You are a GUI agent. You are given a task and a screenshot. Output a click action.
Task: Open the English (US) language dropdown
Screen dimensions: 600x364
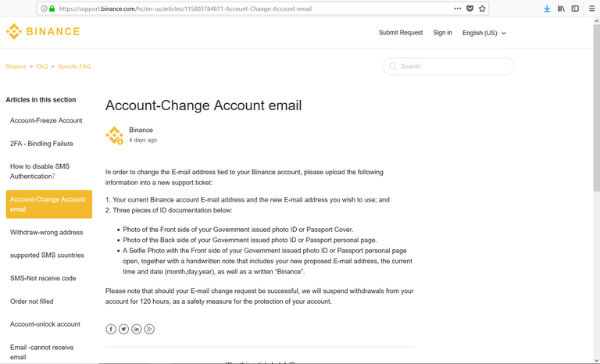pos(484,33)
